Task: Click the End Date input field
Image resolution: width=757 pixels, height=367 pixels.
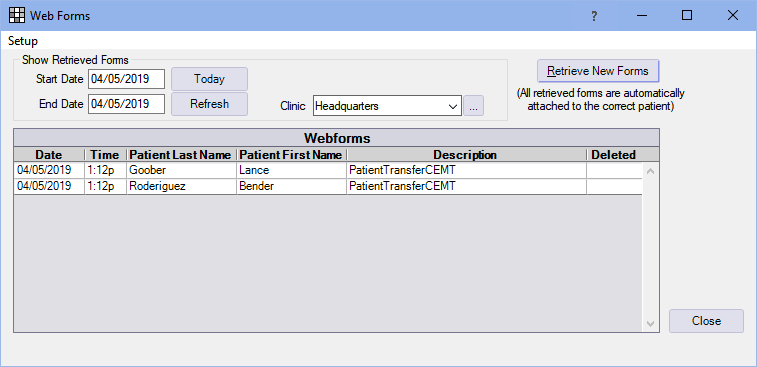Action: 126,104
